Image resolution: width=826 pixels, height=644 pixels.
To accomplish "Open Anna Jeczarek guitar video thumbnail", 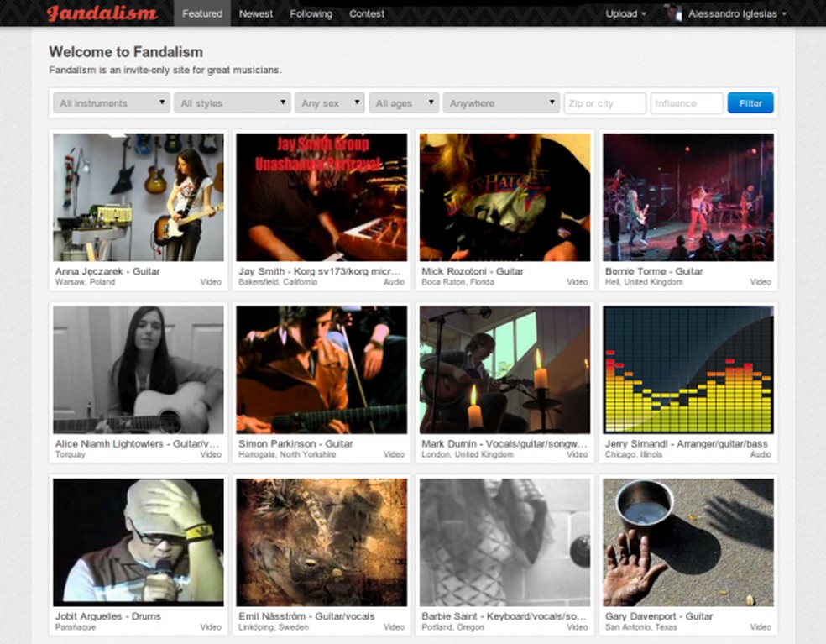I will pyautogui.click(x=139, y=197).
